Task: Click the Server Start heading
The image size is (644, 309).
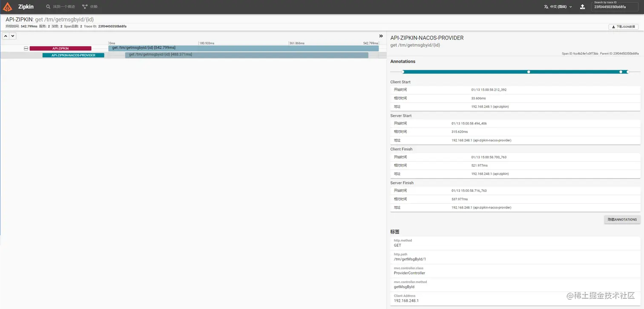Action: click(x=401, y=116)
